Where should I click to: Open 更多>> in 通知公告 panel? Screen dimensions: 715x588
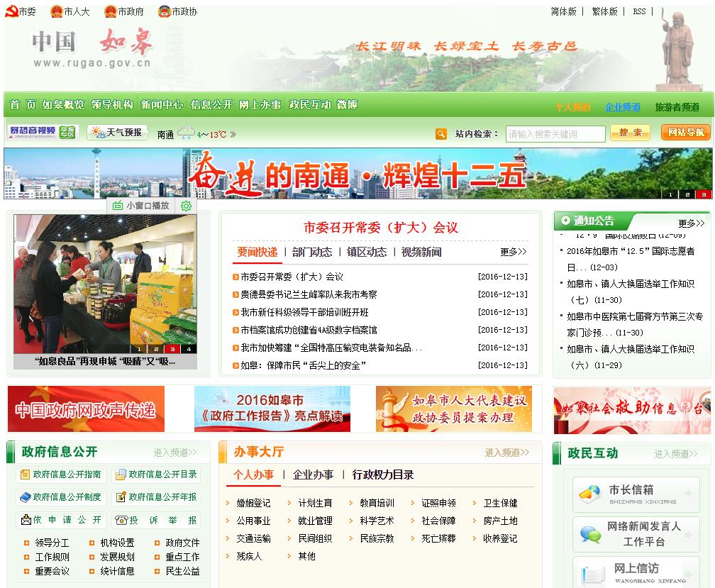[692, 223]
